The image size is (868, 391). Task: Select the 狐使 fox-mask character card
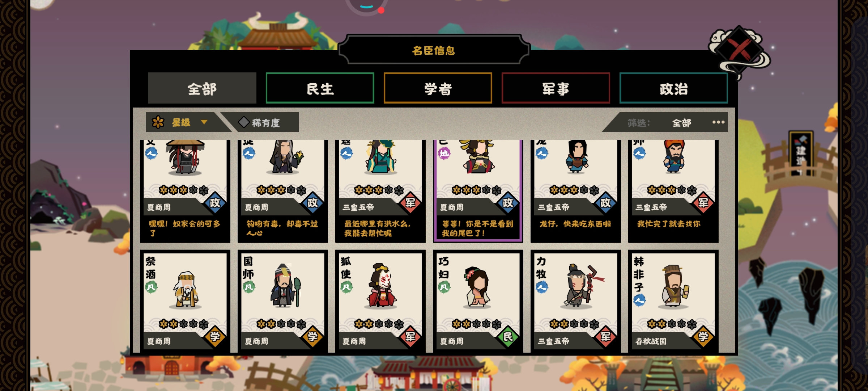point(380,300)
